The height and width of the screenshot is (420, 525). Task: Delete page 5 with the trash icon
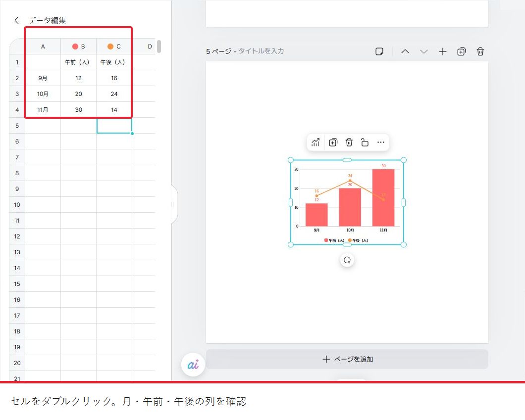(x=480, y=51)
